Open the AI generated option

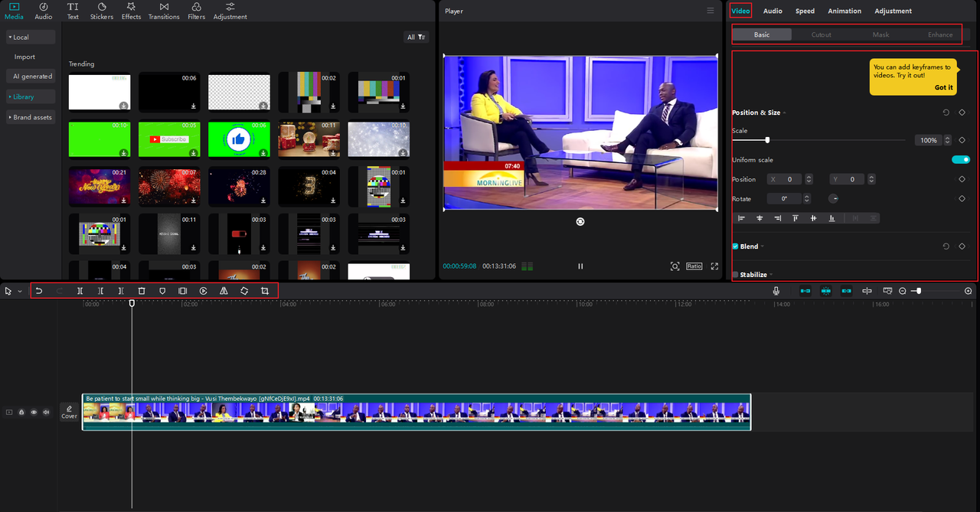tap(32, 77)
